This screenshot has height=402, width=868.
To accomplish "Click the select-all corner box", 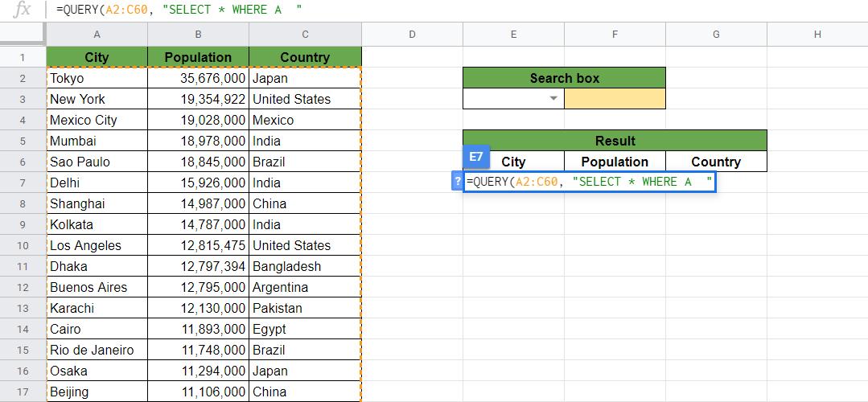I will [x=23, y=34].
